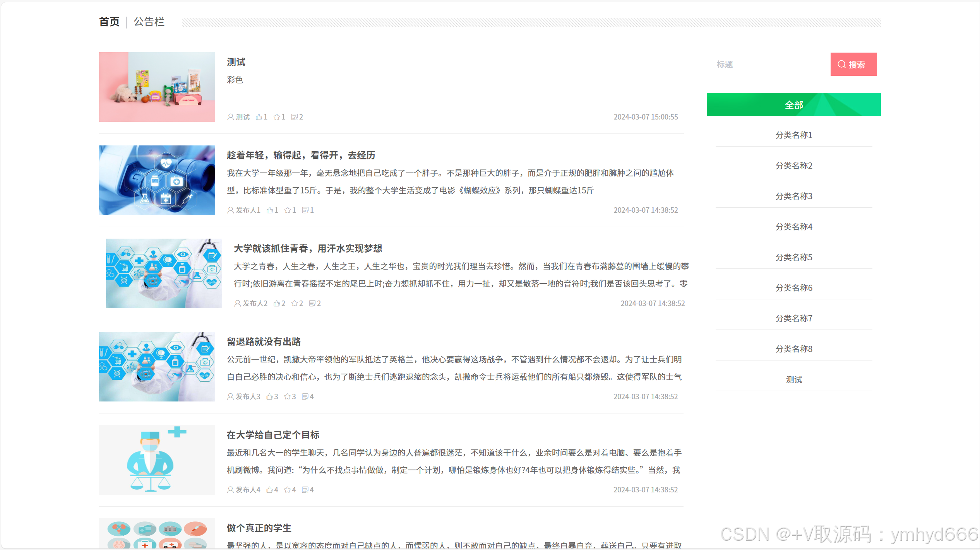The height and width of the screenshot is (550, 980).
Task: Go to the 首页 breadcrumb link
Action: pyautogui.click(x=109, y=22)
